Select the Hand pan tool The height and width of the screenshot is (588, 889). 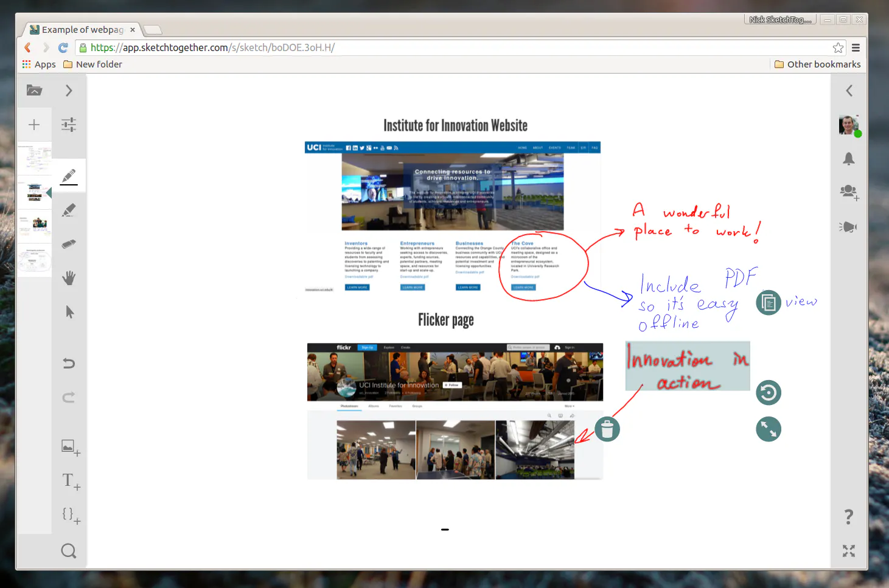coord(69,278)
